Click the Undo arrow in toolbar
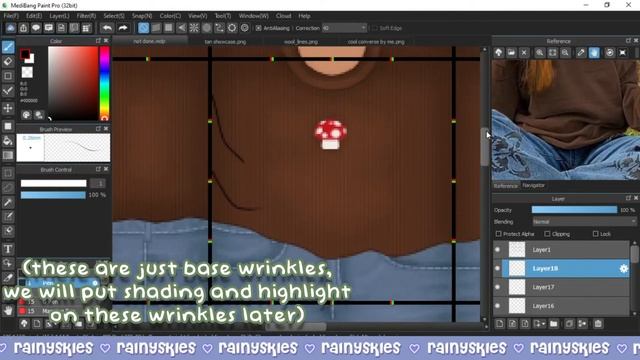The height and width of the screenshot is (360, 640). (107, 28)
